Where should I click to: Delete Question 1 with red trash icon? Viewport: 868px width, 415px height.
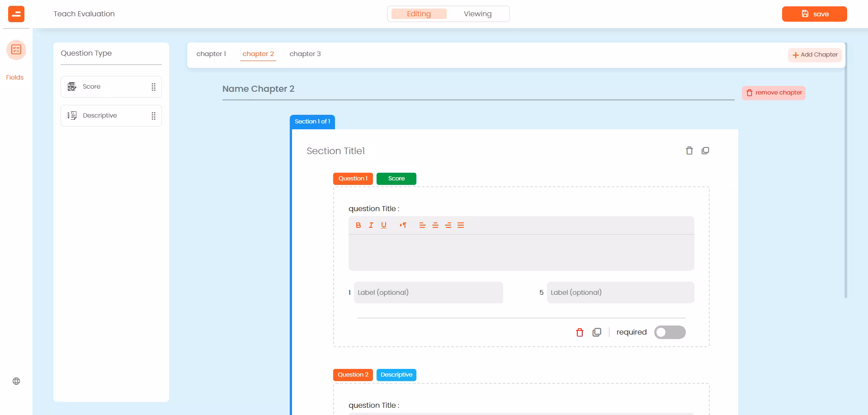(x=580, y=332)
